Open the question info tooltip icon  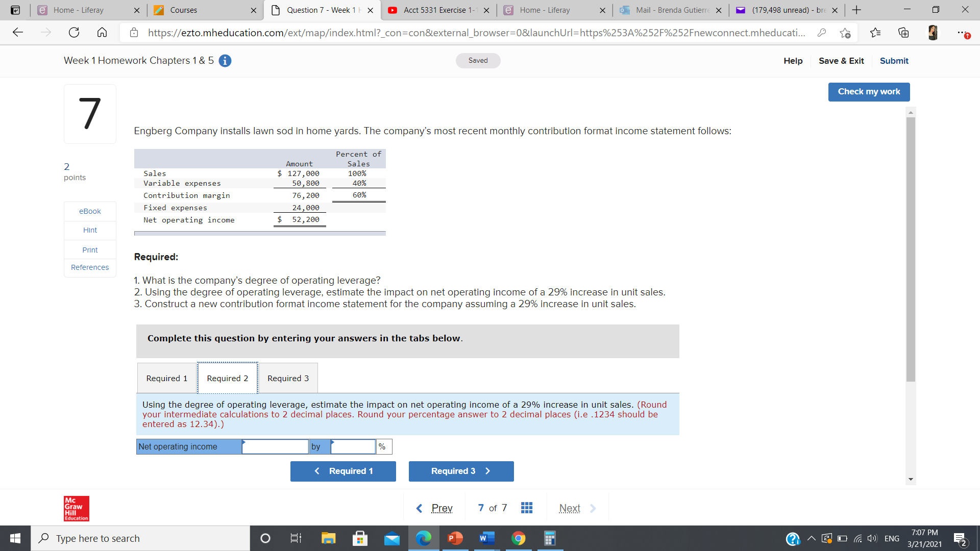(225, 60)
